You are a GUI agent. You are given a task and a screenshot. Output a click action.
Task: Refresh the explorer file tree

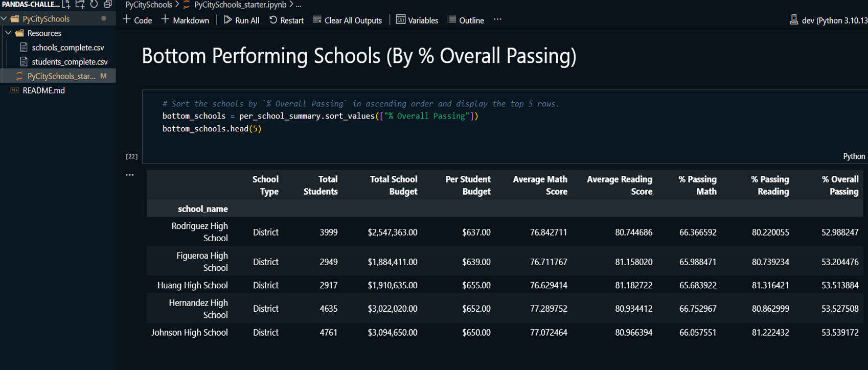click(x=94, y=5)
